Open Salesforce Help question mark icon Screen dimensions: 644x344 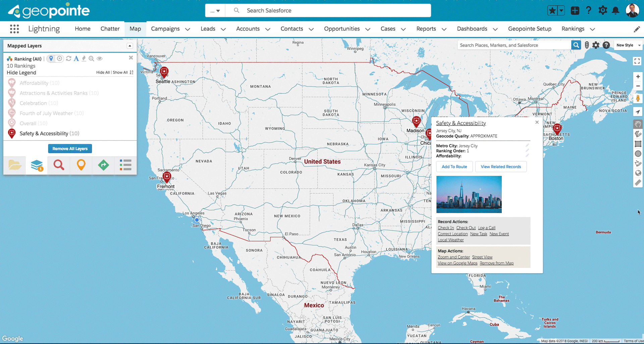pyautogui.click(x=589, y=10)
